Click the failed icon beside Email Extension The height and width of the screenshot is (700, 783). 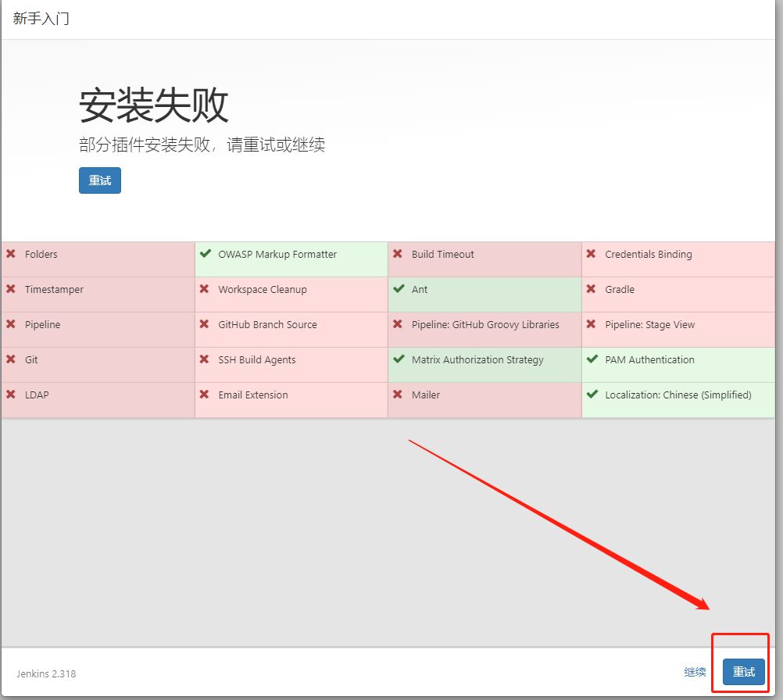204,395
